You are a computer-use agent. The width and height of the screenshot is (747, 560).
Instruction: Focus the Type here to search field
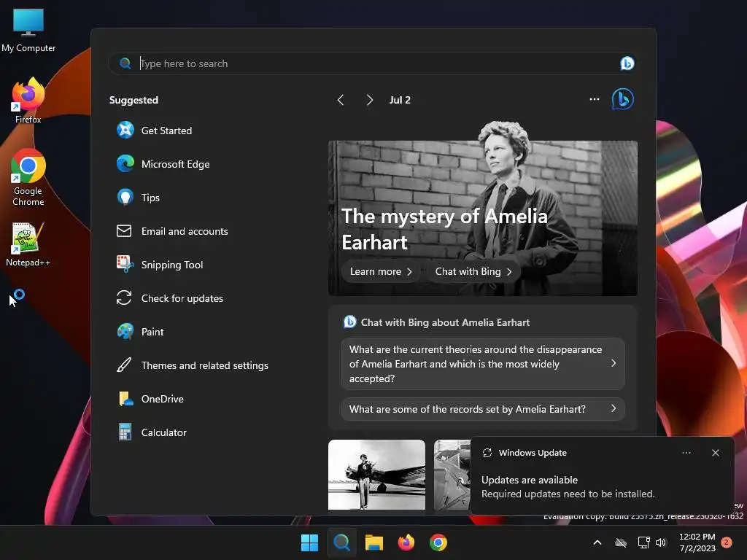[371, 63]
